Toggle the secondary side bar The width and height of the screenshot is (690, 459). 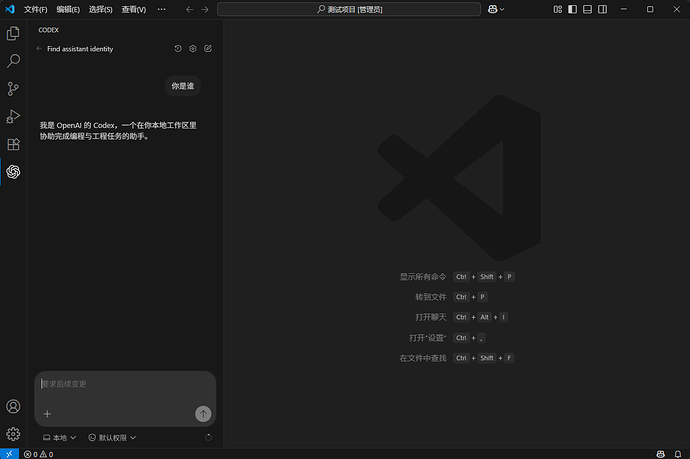point(602,9)
